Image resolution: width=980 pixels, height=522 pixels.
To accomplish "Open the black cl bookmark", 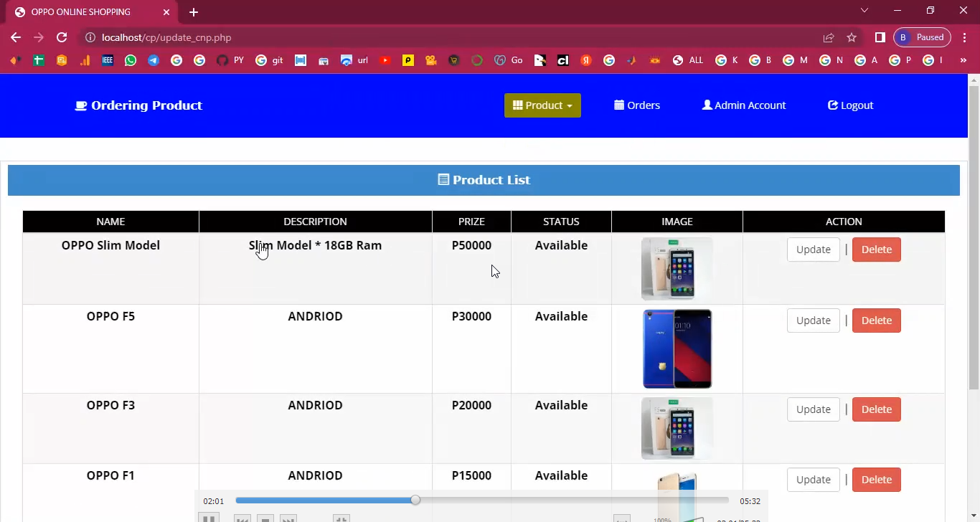I will coord(563,61).
